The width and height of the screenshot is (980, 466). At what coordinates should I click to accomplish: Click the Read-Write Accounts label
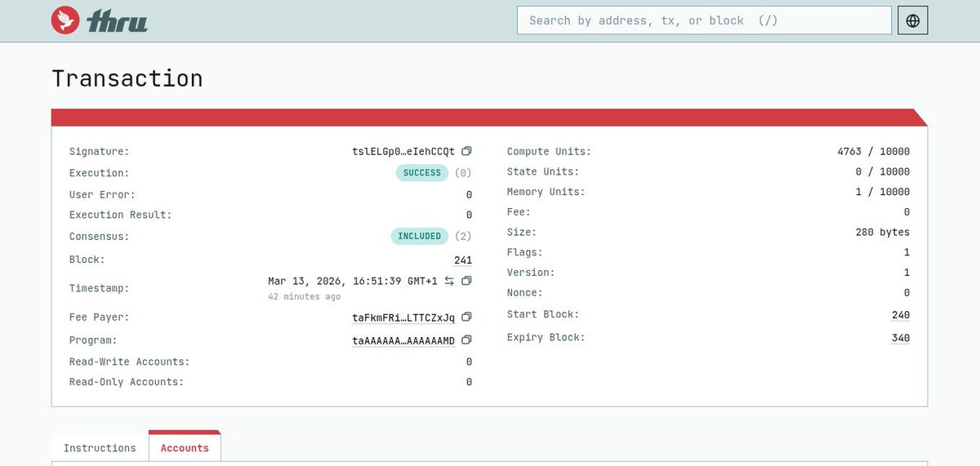tap(129, 362)
